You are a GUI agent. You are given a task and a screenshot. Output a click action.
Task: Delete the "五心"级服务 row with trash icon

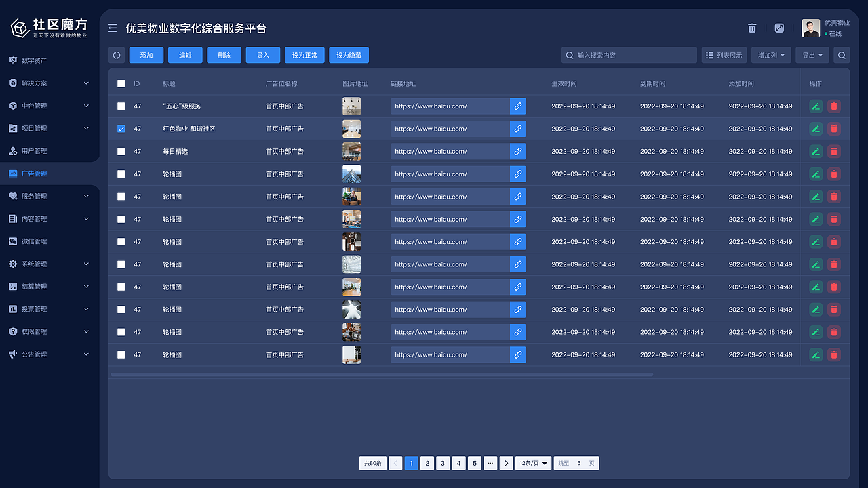click(834, 106)
